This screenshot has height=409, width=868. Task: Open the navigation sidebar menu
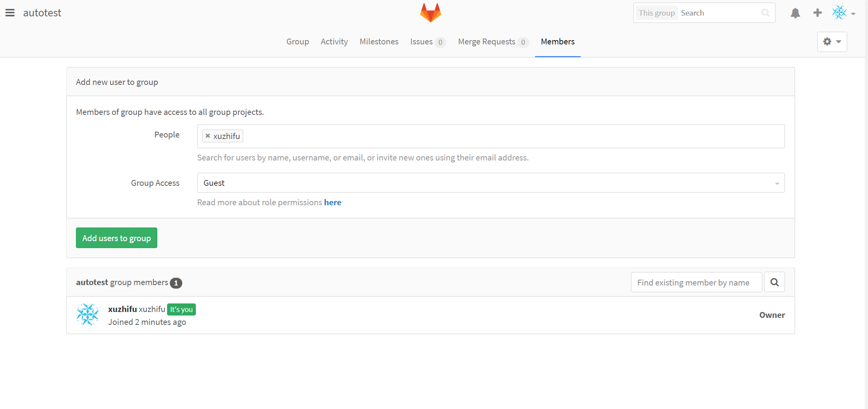pyautogui.click(x=10, y=12)
